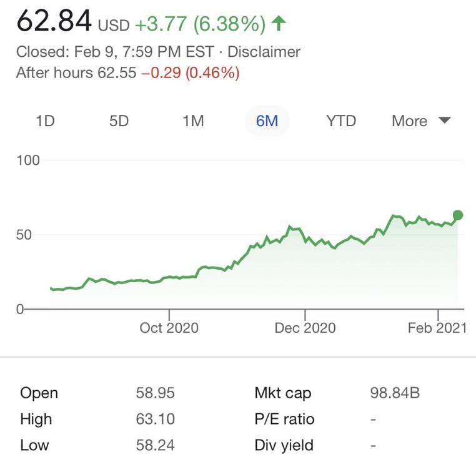Click the More dropdown arrow

pos(445,120)
